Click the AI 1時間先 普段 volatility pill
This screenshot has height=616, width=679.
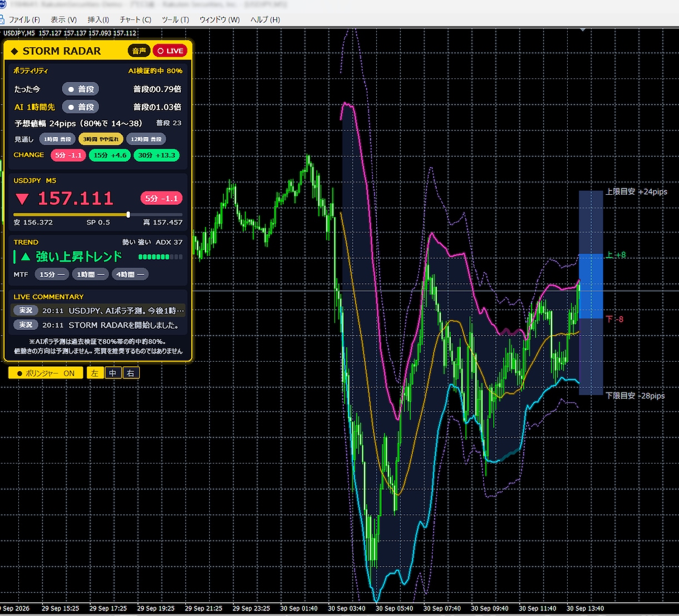click(x=80, y=107)
